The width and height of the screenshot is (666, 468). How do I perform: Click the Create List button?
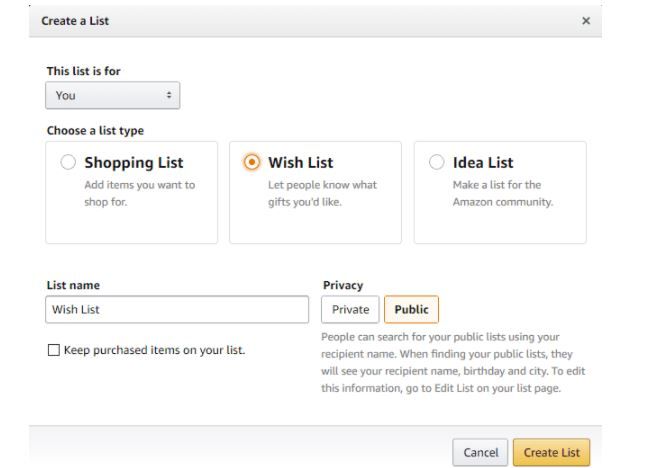click(x=551, y=452)
